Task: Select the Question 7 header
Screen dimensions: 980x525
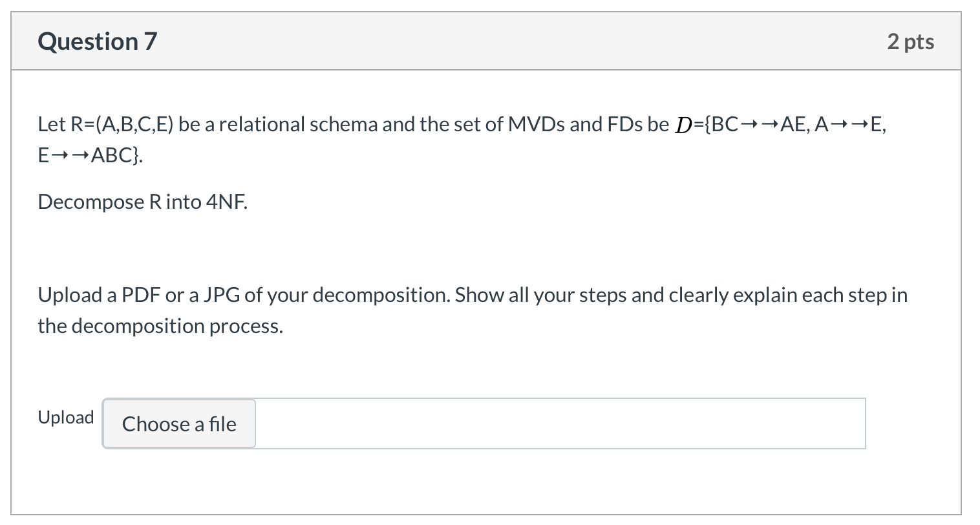Action: [97, 41]
